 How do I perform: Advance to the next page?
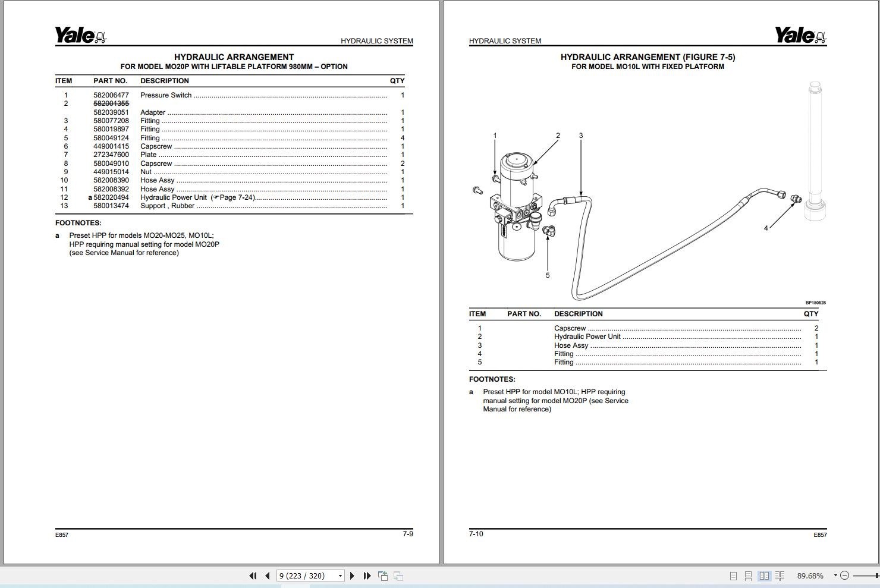click(x=352, y=576)
